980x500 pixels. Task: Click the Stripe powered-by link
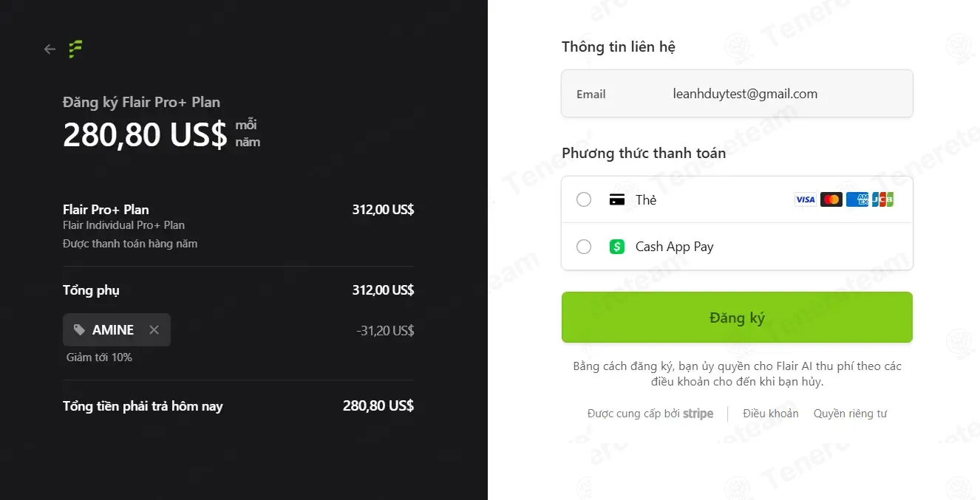650,414
